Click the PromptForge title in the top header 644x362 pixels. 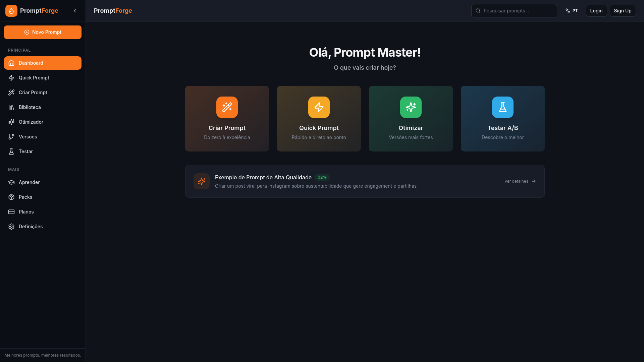click(113, 11)
